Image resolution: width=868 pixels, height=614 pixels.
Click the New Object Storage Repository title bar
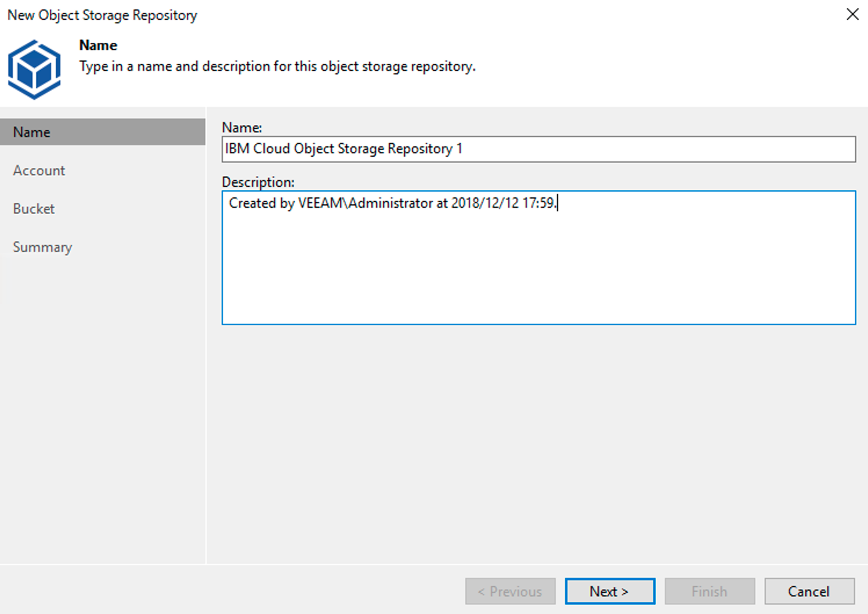[102, 15]
